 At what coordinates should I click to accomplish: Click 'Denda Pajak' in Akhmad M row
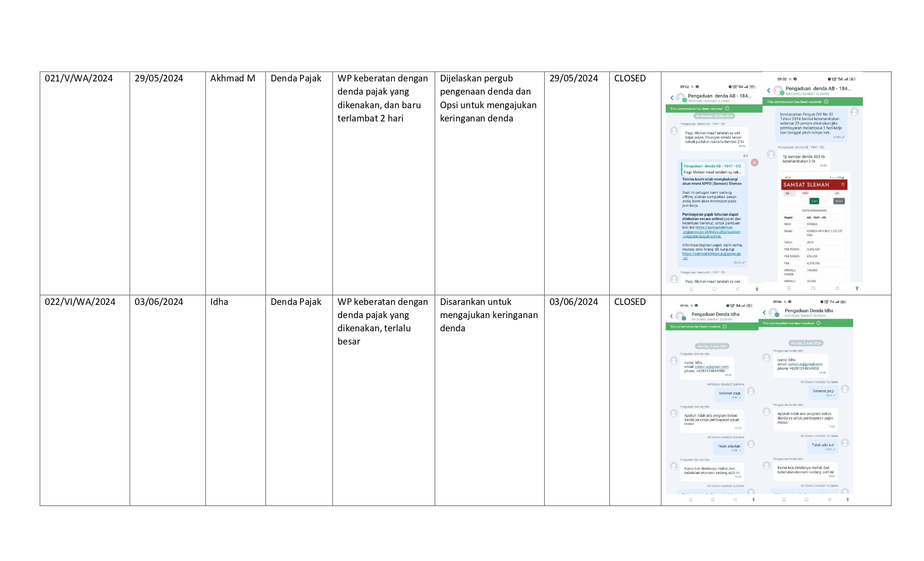(x=296, y=78)
